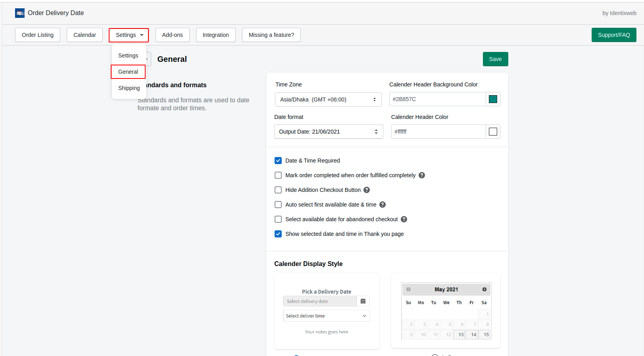This screenshot has height=356, width=644.
Task: Enable Select available date for abandoned checkout
Action: tap(278, 219)
